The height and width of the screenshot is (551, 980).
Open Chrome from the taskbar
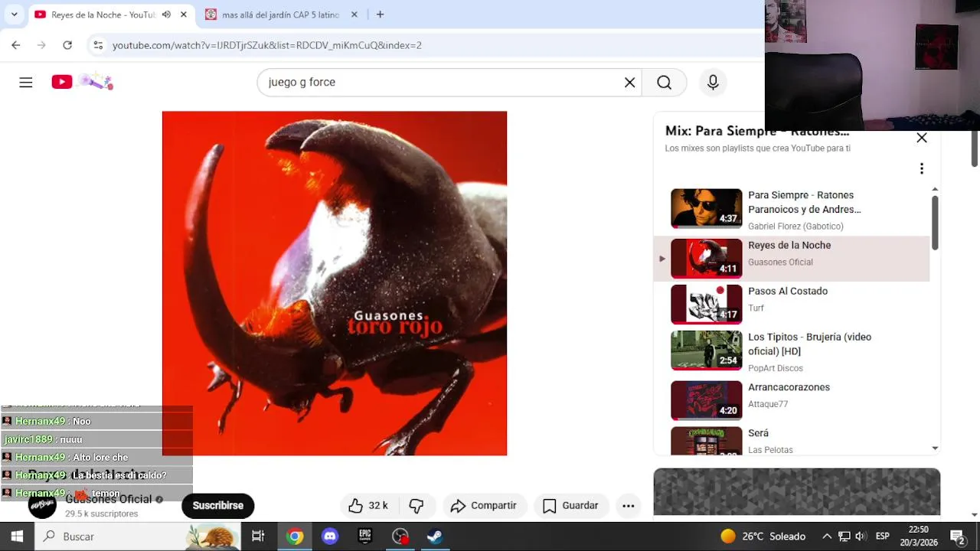pos(295,536)
